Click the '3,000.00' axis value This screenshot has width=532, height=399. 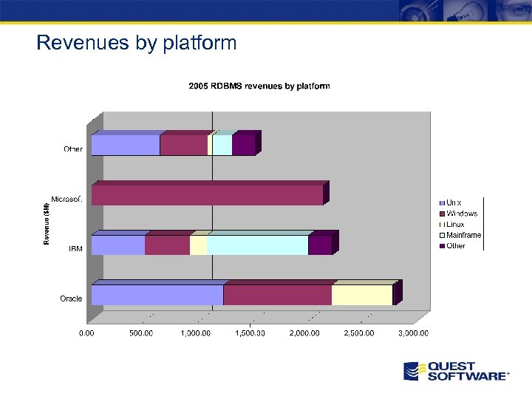pyautogui.click(x=413, y=333)
